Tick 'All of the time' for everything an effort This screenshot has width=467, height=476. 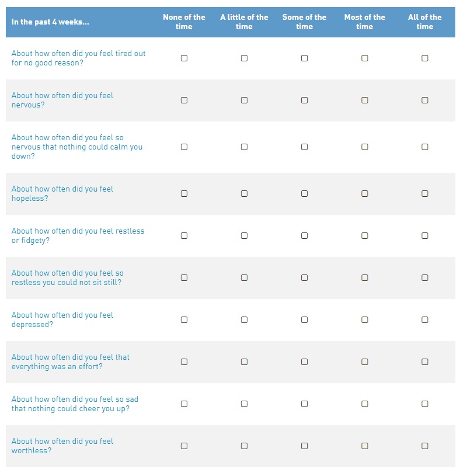pyautogui.click(x=425, y=362)
